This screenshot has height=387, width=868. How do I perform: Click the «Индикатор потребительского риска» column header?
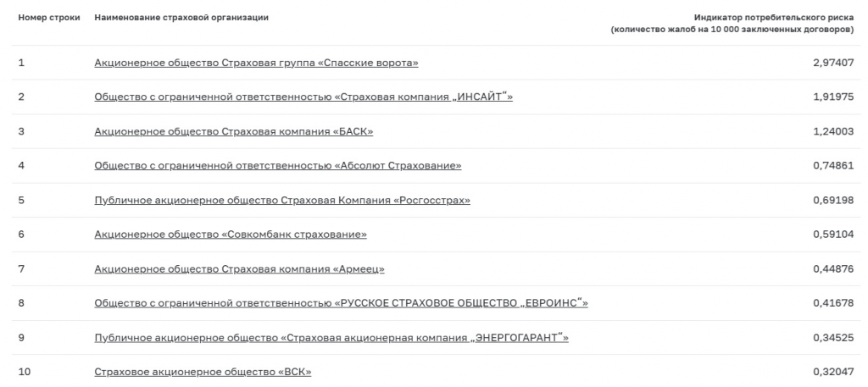(x=732, y=24)
